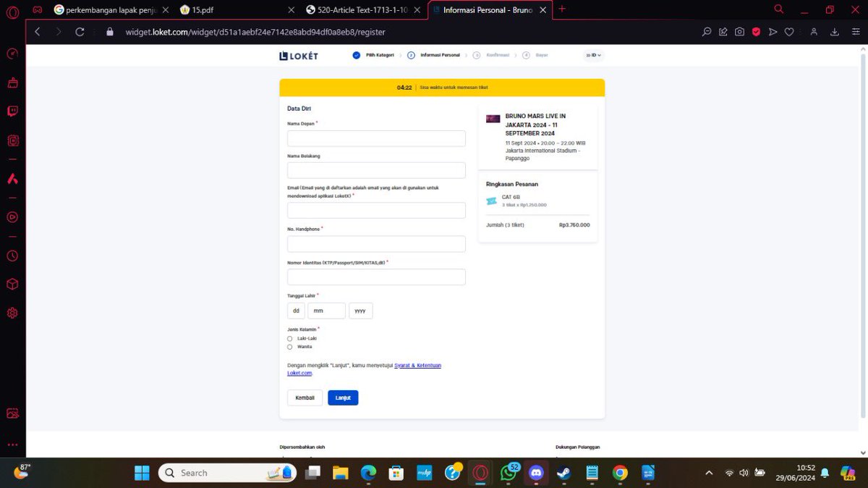The width and height of the screenshot is (868, 488).
Task: Take a snapshot with the camera icon
Action: (739, 32)
